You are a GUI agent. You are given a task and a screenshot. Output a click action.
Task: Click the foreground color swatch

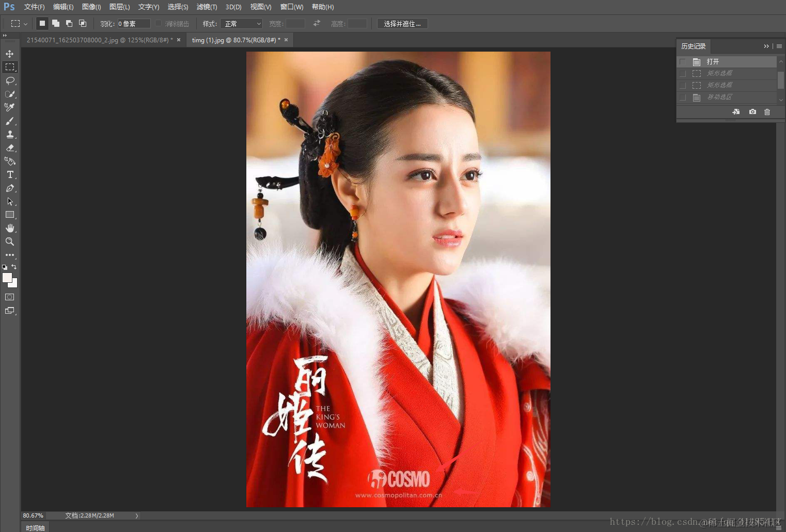coord(7,278)
